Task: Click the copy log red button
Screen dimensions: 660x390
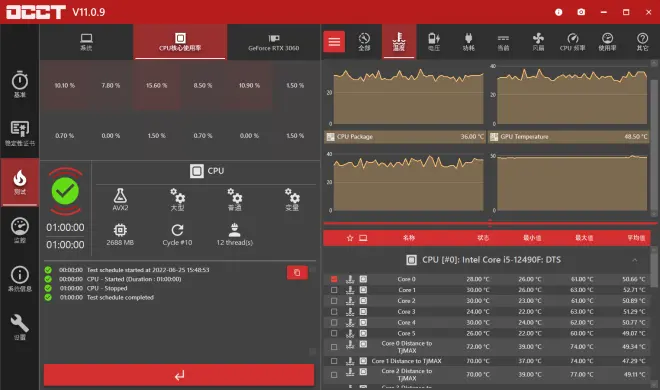Action: pyautogui.click(x=297, y=273)
